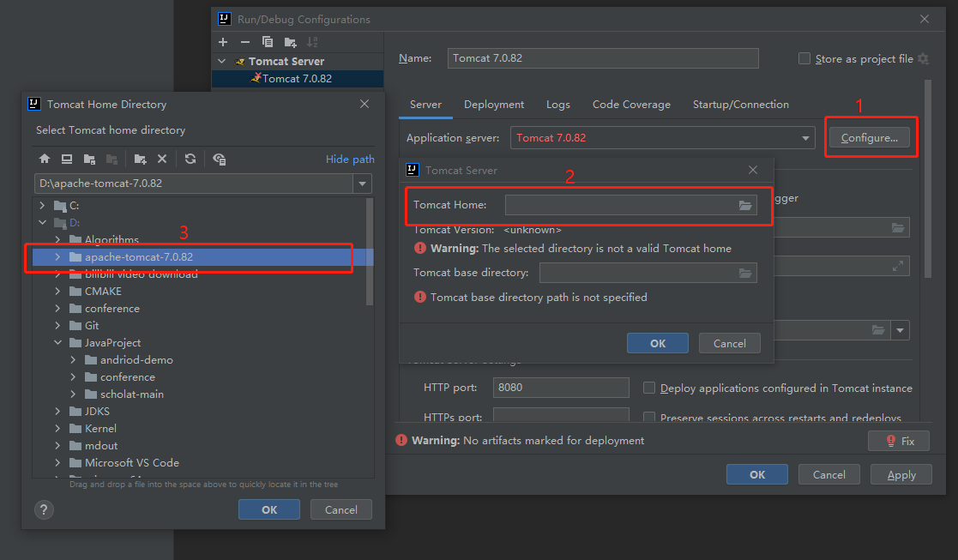This screenshot has width=958, height=560.
Task: Click the desktop directory icon in file chooser
Action: [x=67, y=159]
